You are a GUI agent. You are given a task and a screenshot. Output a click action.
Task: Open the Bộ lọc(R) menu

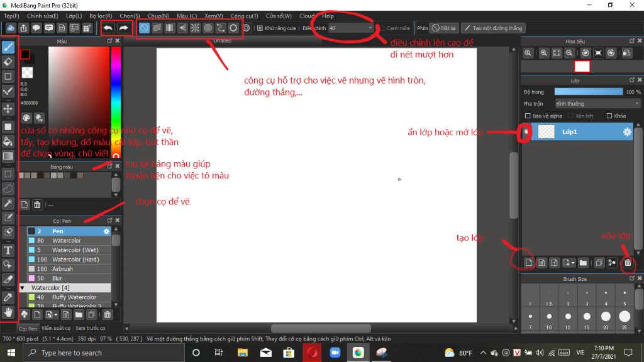101,16
